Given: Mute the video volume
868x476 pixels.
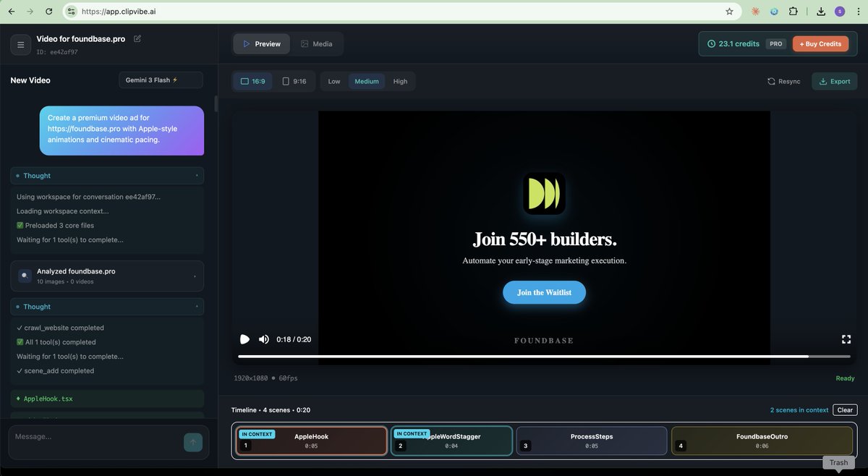Looking at the screenshot, I should [x=264, y=339].
